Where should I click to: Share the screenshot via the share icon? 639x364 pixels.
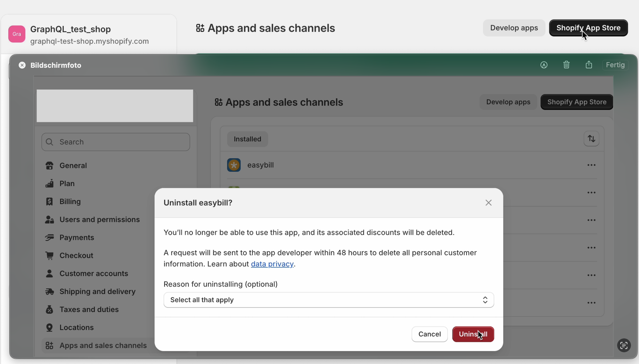coord(589,65)
